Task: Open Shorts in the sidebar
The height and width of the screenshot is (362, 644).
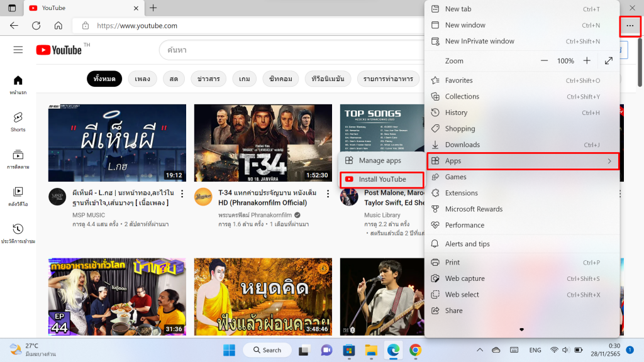Action: pos(18,123)
